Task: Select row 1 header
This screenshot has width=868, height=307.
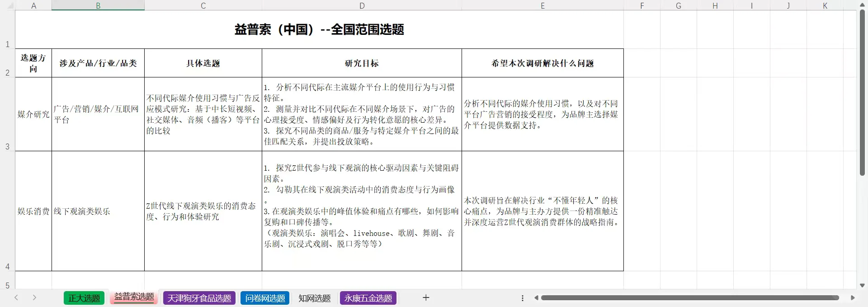Action: 7,29
